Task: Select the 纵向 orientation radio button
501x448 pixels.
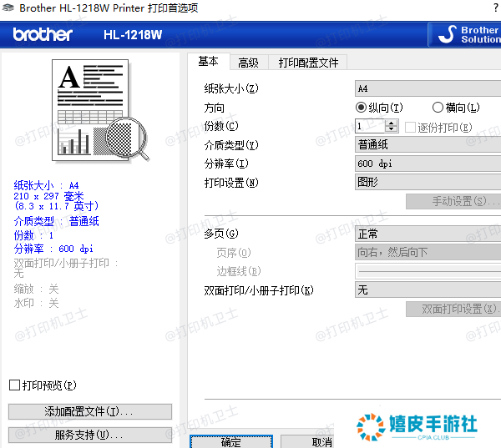Action: 361,108
